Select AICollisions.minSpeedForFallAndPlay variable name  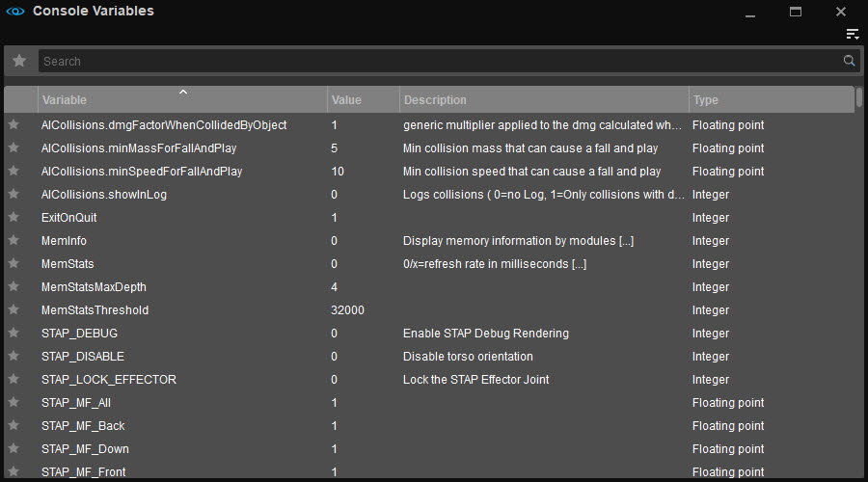point(142,172)
